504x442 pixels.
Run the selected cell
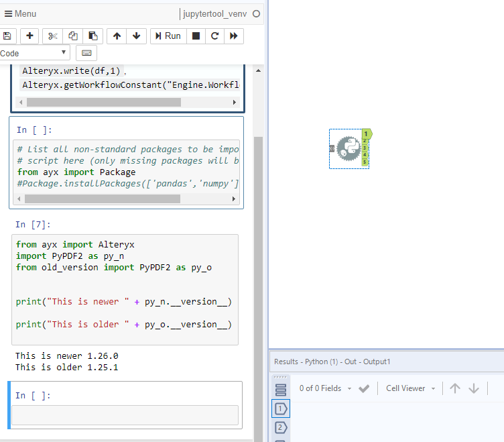168,36
